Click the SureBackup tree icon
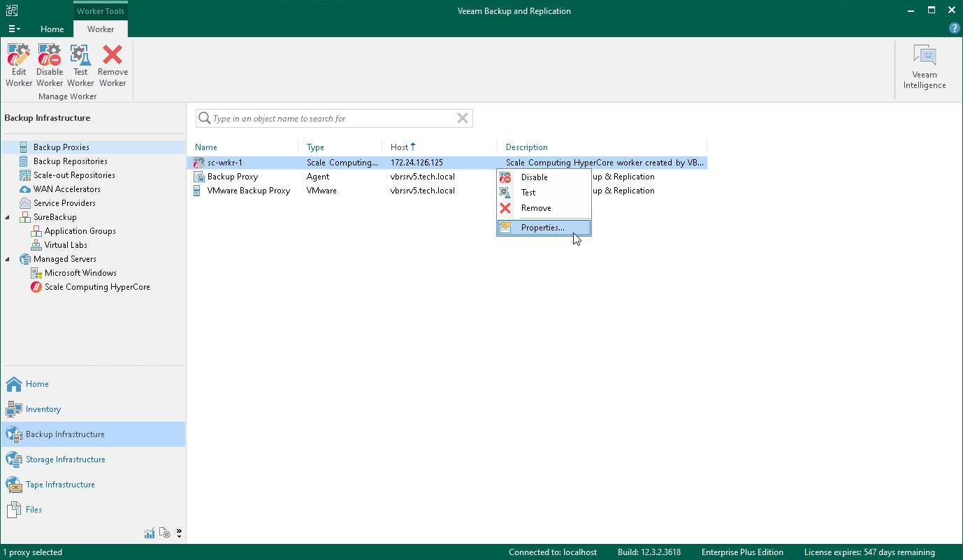The height and width of the screenshot is (560, 963). tap(24, 217)
